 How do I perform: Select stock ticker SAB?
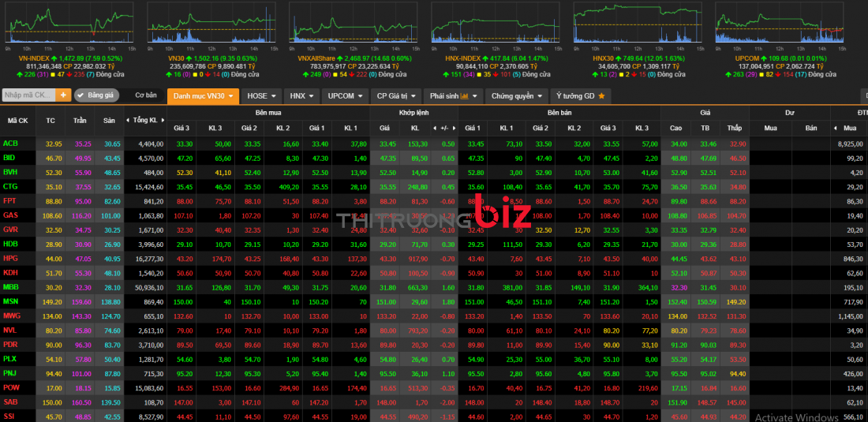coord(10,402)
